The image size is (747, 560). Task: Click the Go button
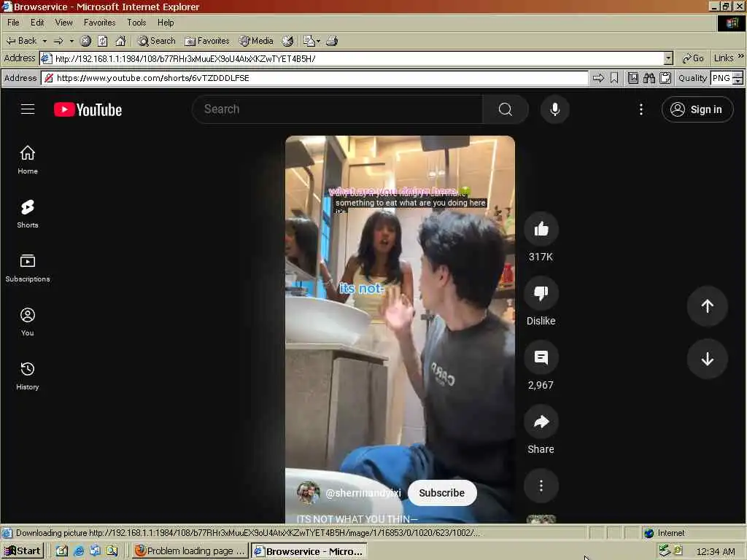[693, 58]
